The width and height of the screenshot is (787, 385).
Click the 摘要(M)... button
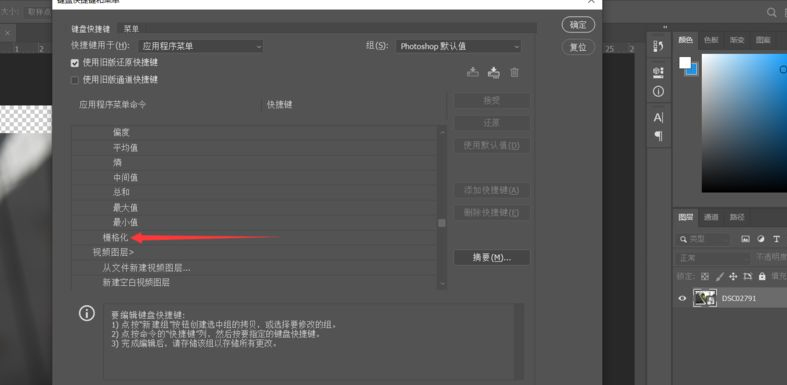click(492, 258)
